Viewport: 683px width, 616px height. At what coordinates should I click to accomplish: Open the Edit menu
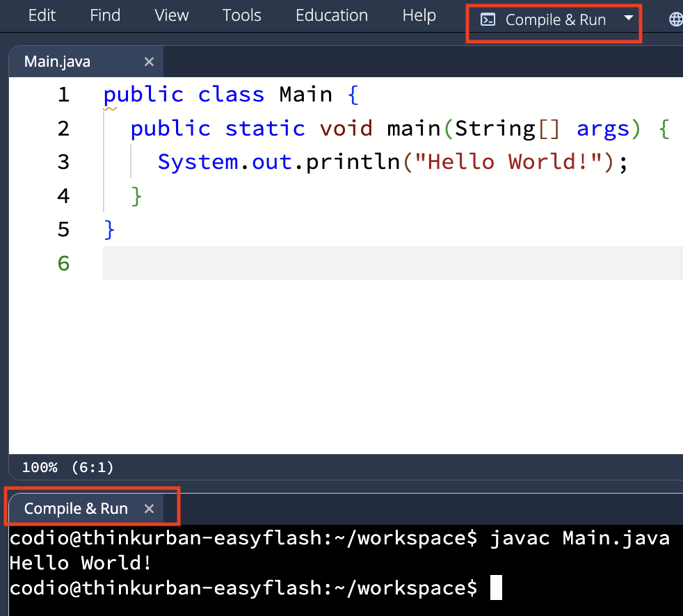click(x=41, y=15)
